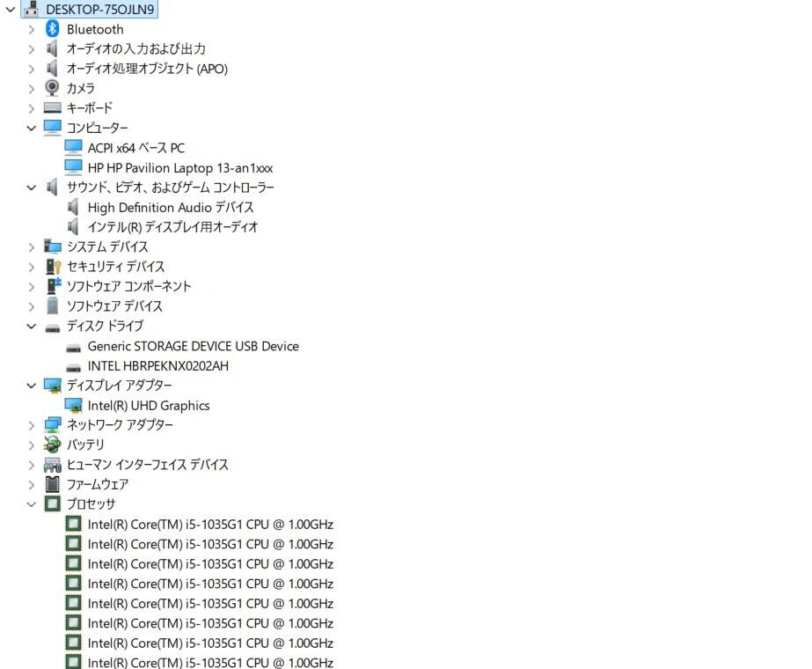Image resolution: width=812 pixels, height=669 pixels.
Task: Collapse the DESKTOP-75OJLN9 root node
Action: [x=11, y=9]
